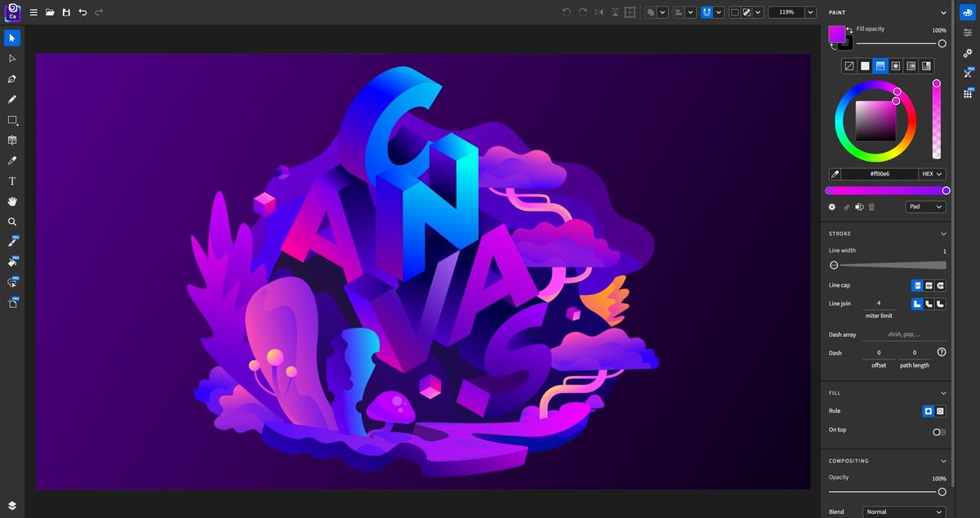This screenshot has height=518, width=980.
Task: Select the Rectangle shape tool
Action: [x=11, y=119]
